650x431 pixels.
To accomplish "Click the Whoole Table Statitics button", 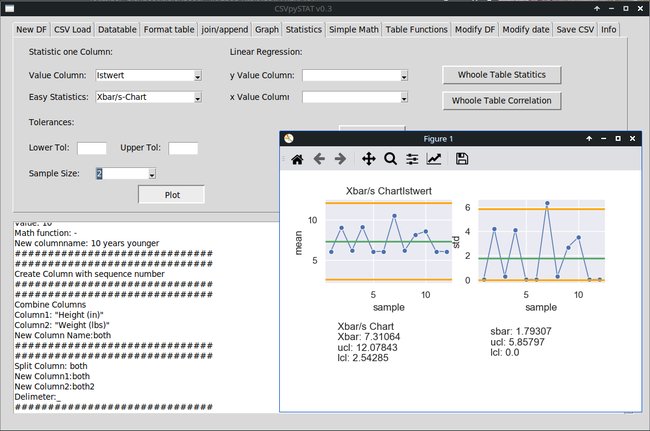I will tap(502, 75).
